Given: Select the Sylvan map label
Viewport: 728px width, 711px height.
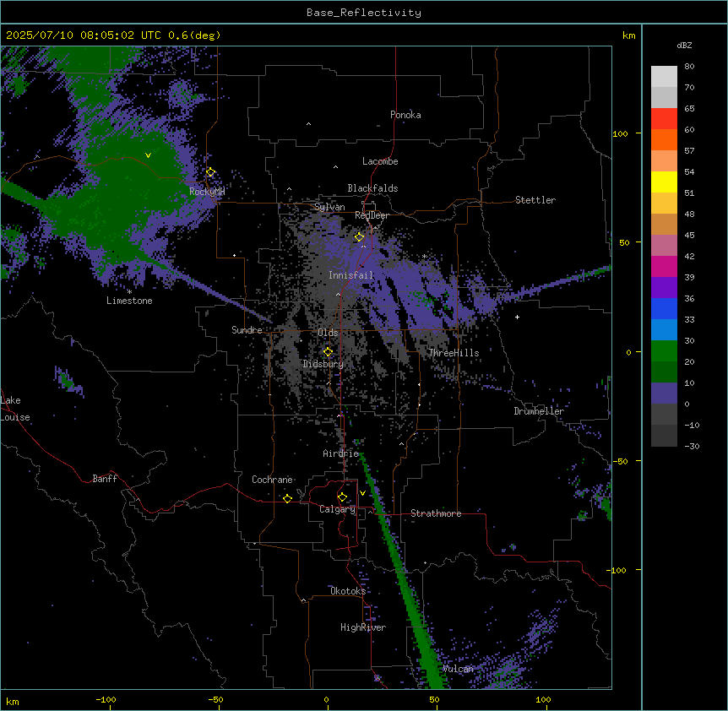Looking at the screenshot, I should tap(329, 207).
